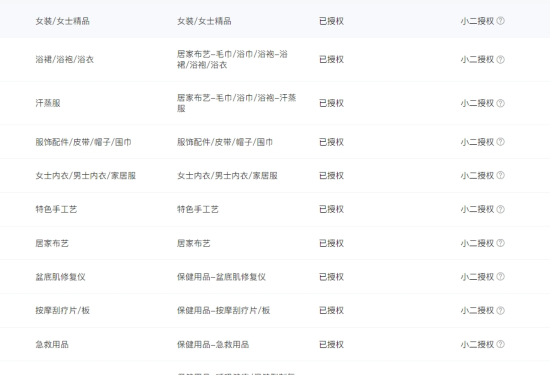The width and height of the screenshot is (550, 375).
Task: Click path 居家布艺-毛巾/浴巾/浴袍-浴裙/浴袍/浴衣
Action: [232, 59]
